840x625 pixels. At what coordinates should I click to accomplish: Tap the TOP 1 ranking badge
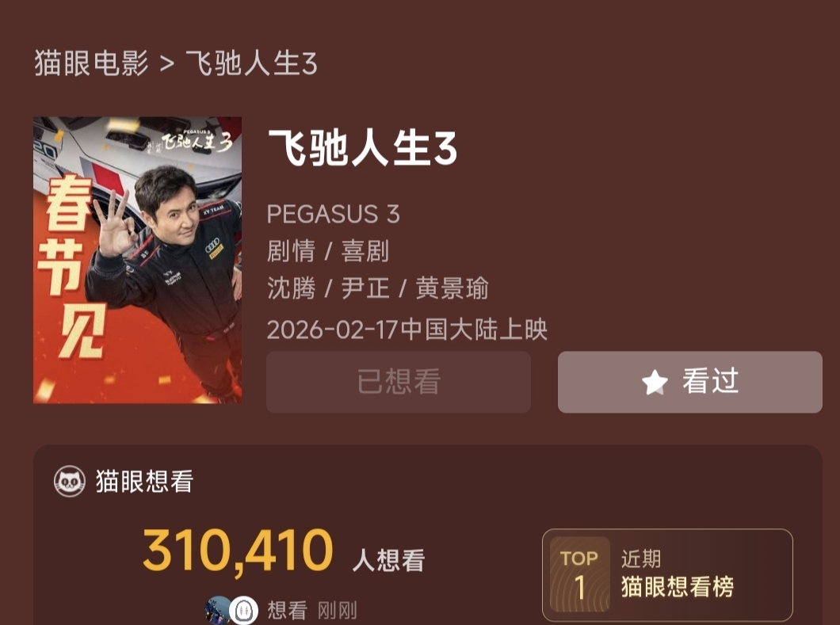(x=579, y=574)
